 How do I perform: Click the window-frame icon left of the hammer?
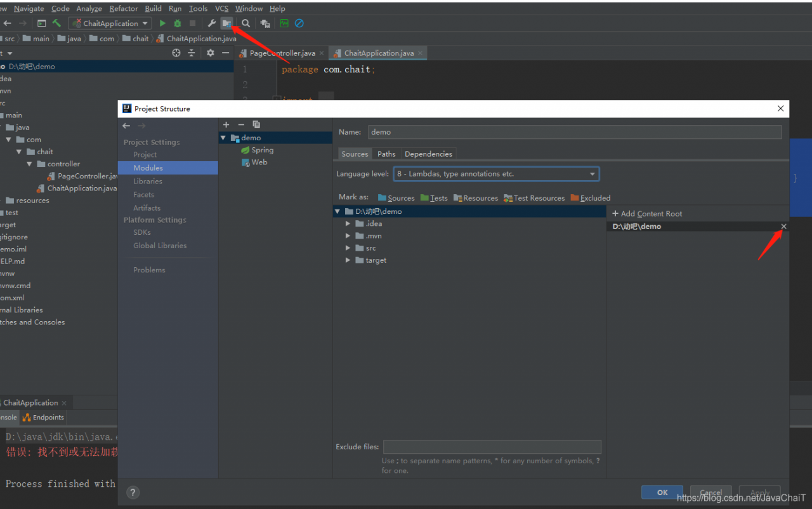[x=41, y=23]
